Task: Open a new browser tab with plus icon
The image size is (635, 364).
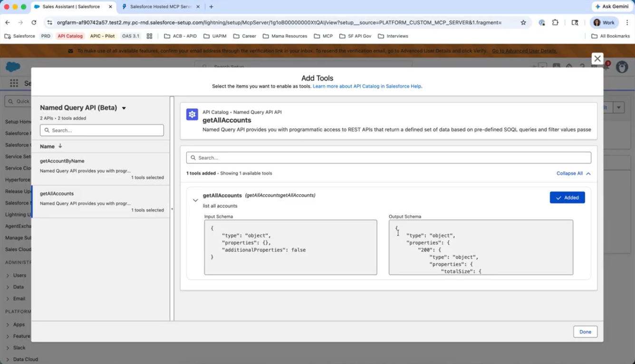Action: pyautogui.click(x=211, y=7)
